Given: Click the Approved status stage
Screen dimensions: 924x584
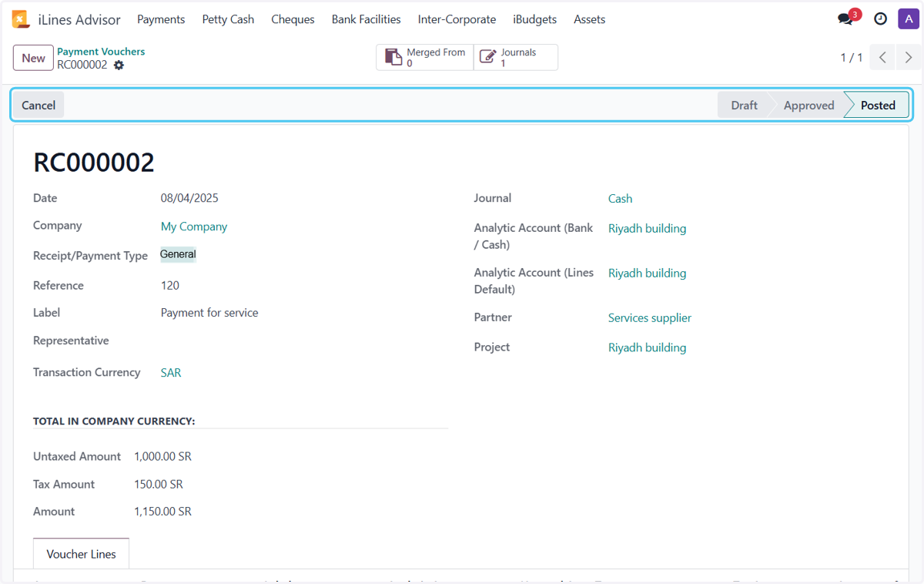Looking at the screenshot, I should 808,106.
